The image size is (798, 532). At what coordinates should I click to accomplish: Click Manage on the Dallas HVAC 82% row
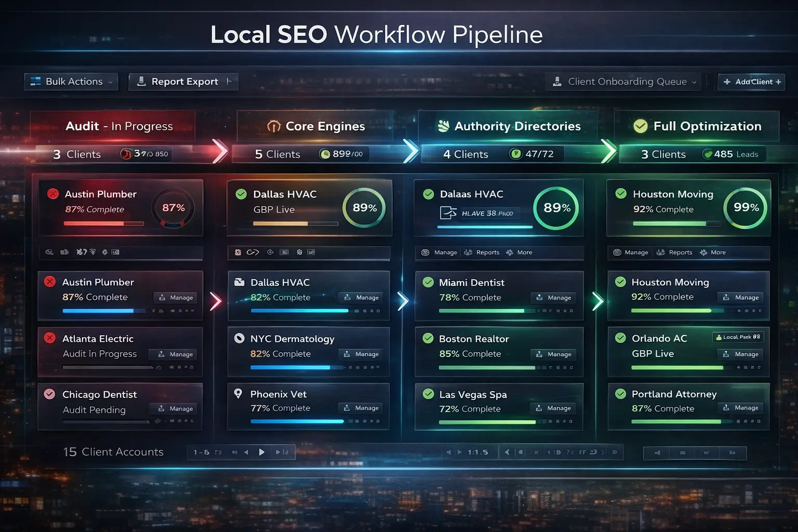click(x=361, y=298)
